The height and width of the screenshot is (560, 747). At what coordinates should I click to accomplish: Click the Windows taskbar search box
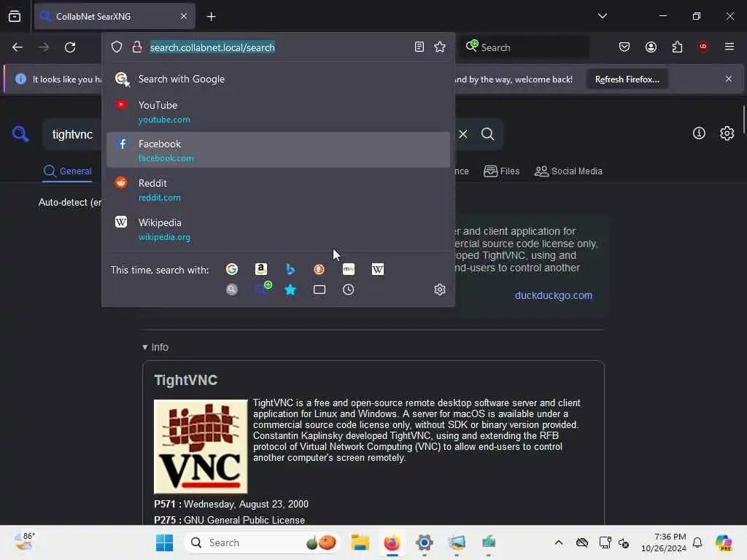pyautogui.click(x=263, y=542)
